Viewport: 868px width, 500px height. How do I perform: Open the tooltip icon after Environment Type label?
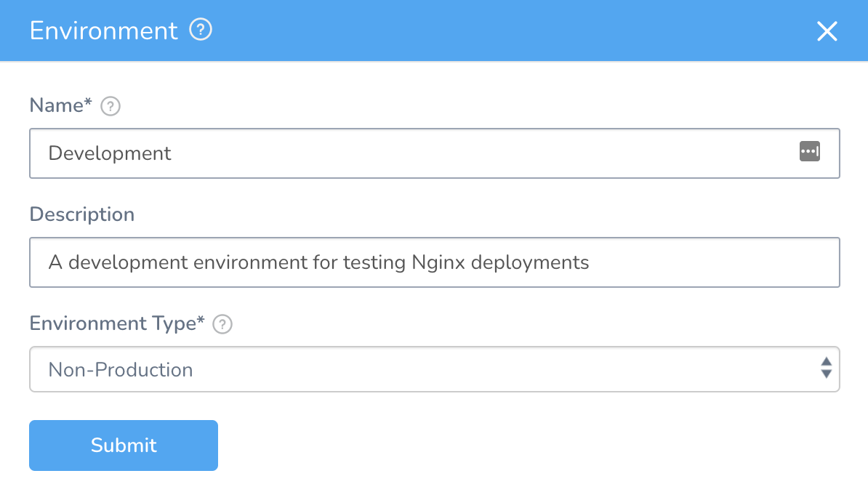tap(222, 324)
